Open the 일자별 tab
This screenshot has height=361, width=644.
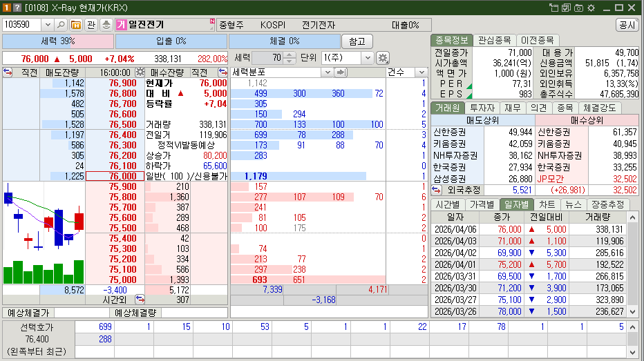tap(517, 204)
